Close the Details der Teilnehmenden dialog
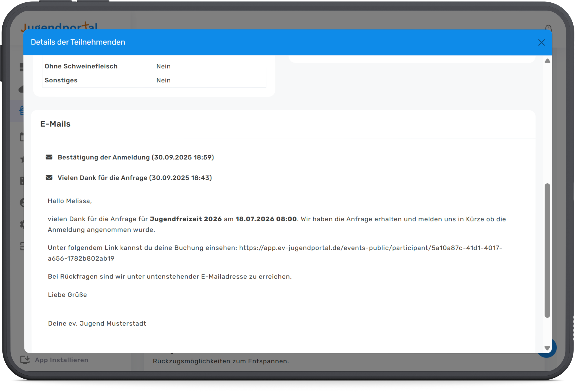 (x=541, y=43)
